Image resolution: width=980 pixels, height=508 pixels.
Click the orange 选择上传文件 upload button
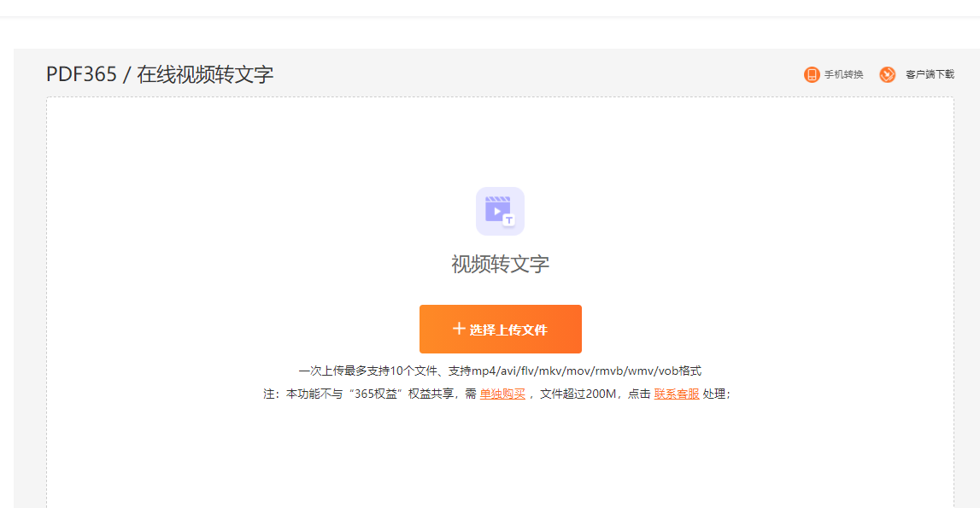click(x=500, y=330)
